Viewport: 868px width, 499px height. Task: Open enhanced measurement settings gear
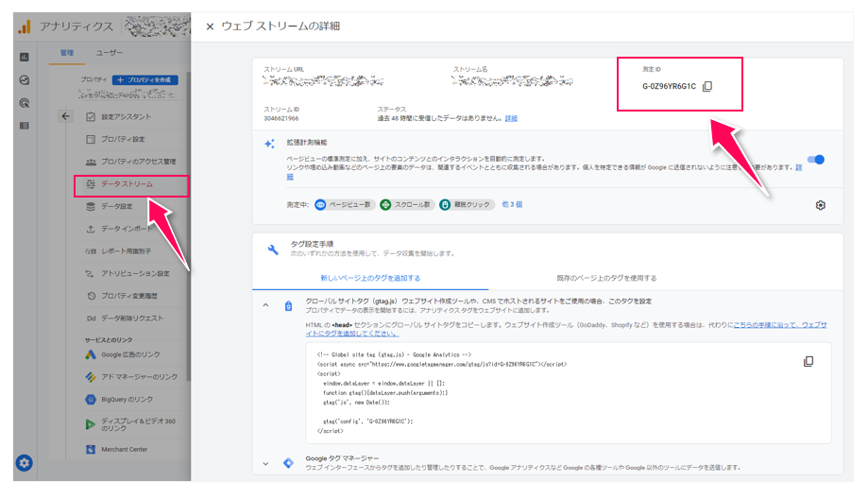(x=820, y=205)
